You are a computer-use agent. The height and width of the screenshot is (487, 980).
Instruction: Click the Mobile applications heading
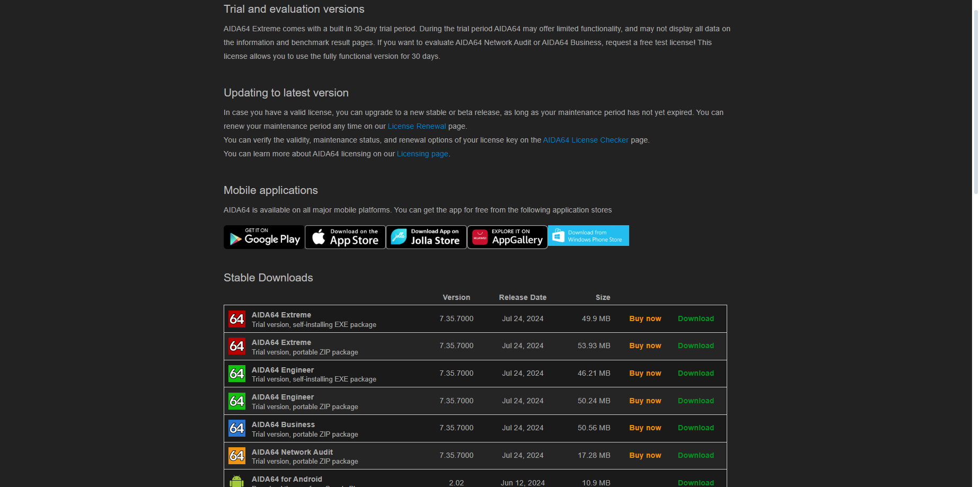pyautogui.click(x=271, y=190)
